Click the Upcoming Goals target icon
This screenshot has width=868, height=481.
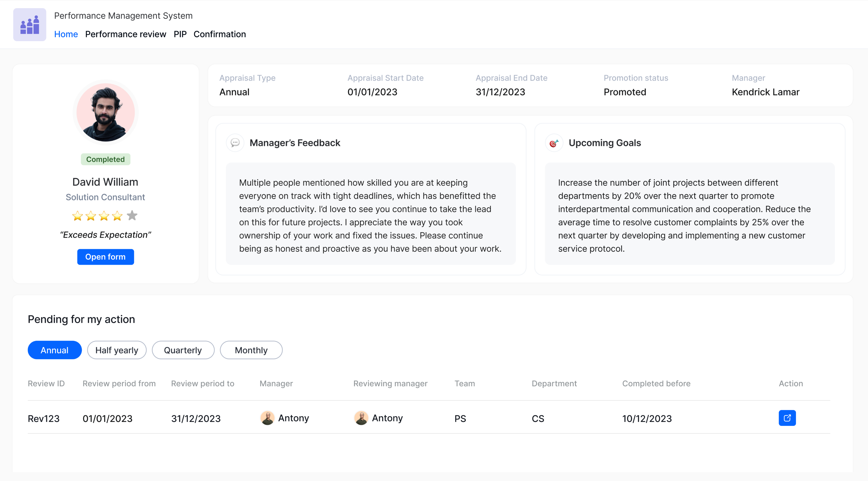[554, 143]
